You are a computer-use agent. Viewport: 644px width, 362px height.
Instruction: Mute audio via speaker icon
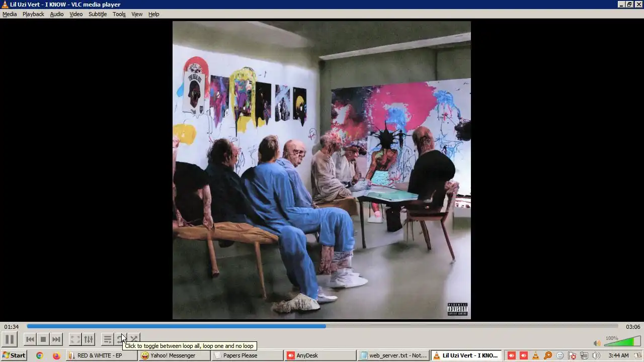[x=597, y=343]
